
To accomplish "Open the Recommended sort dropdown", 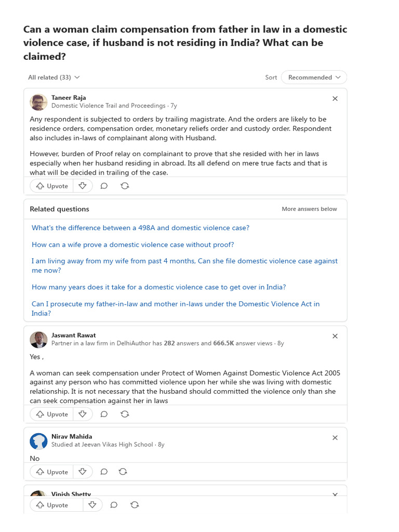I will pos(314,77).
